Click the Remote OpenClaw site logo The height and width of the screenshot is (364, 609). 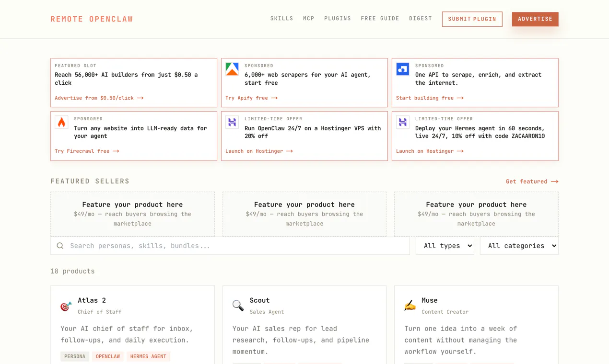92,19
